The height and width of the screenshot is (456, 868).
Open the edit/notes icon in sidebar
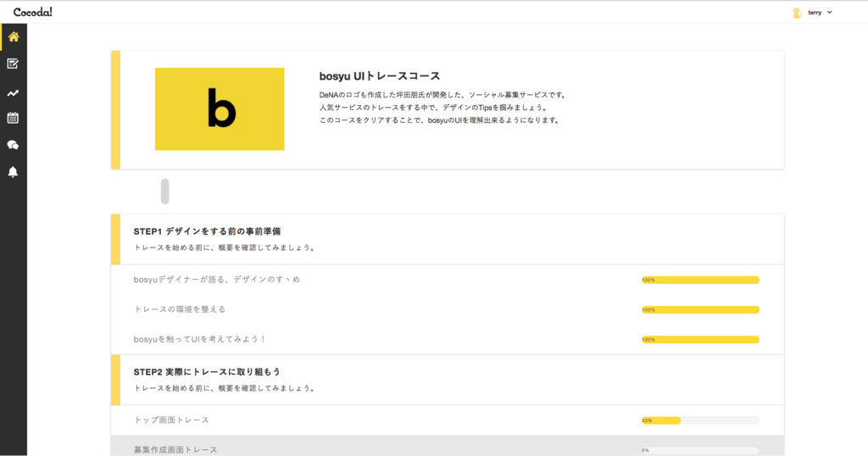13,64
